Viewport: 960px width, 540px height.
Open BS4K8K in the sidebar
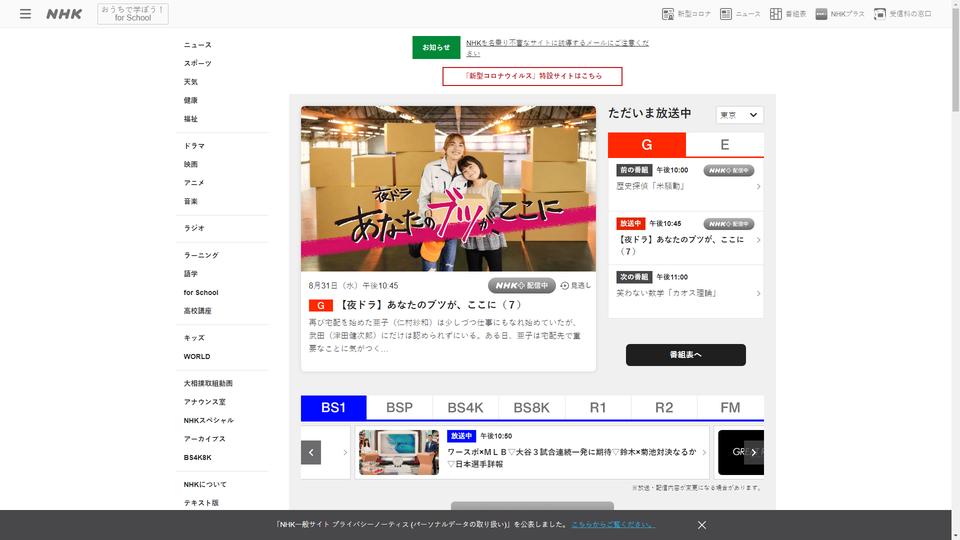coord(197,457)
